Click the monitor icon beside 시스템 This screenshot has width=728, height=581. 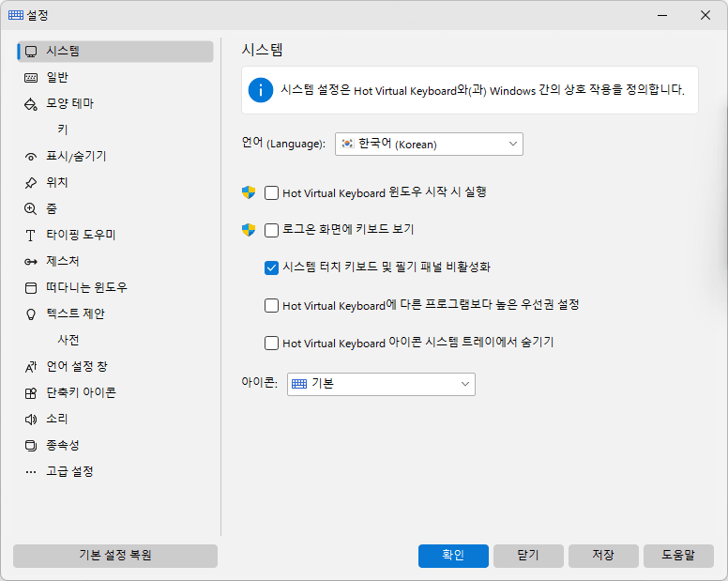click(31, 52)
